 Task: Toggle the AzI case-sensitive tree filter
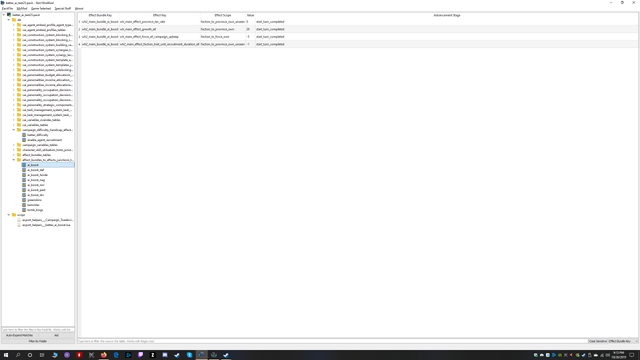(56, 335)
